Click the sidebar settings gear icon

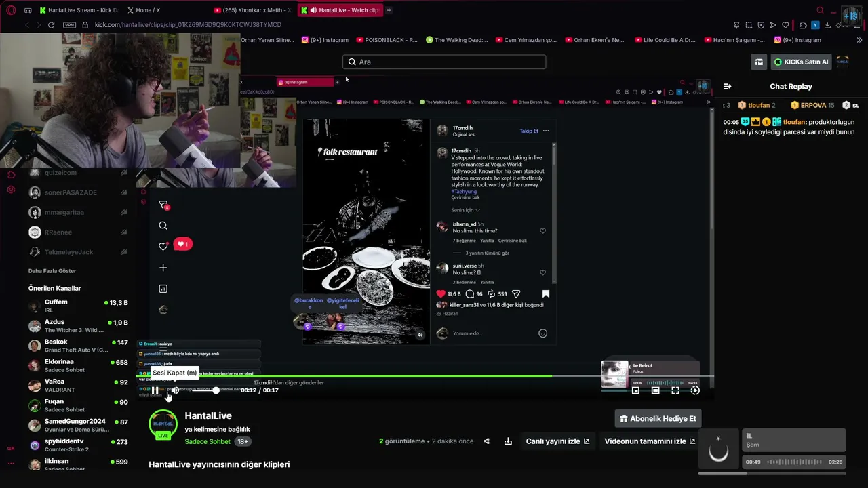pos(11,189)
